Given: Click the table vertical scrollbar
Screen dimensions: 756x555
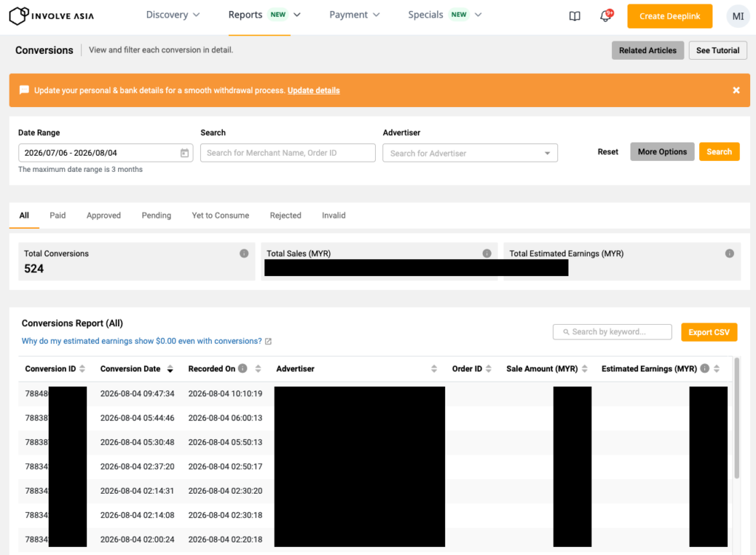Looking at the screenshot, I should coord(736,418).
